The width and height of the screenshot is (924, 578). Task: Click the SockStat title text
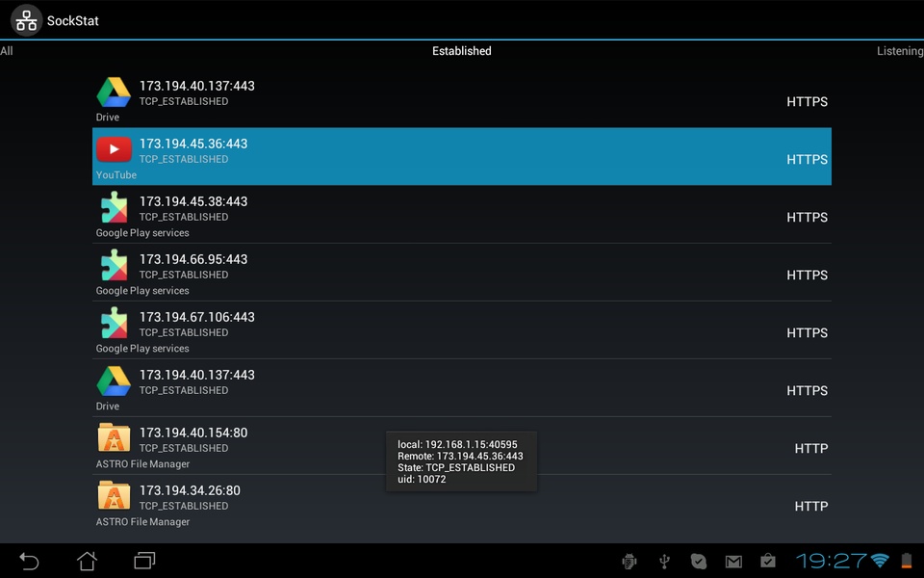(x=72, y=21)
